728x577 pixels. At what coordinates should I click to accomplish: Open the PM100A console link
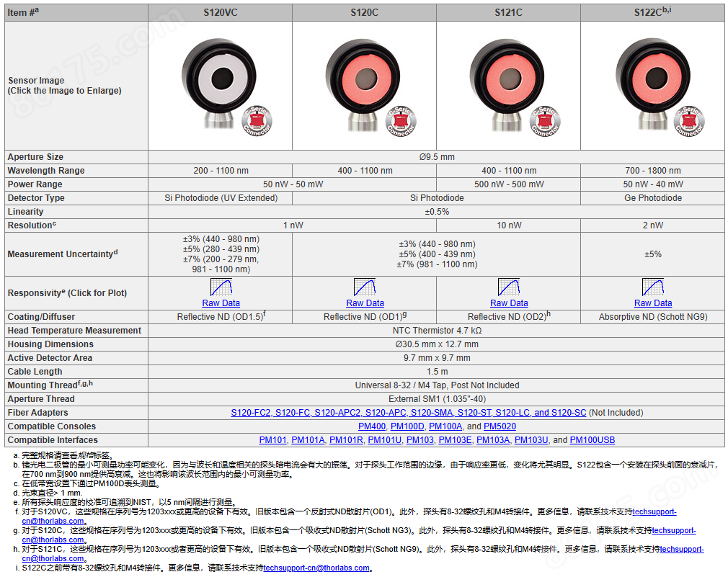pyautogui.click(x=445, y=426)
